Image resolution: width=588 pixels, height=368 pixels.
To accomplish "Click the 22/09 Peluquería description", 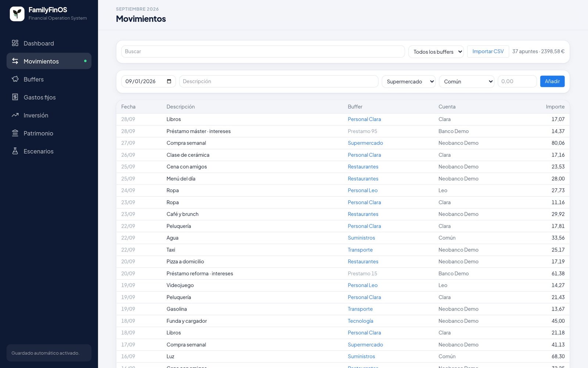I will tap(179, 226).
